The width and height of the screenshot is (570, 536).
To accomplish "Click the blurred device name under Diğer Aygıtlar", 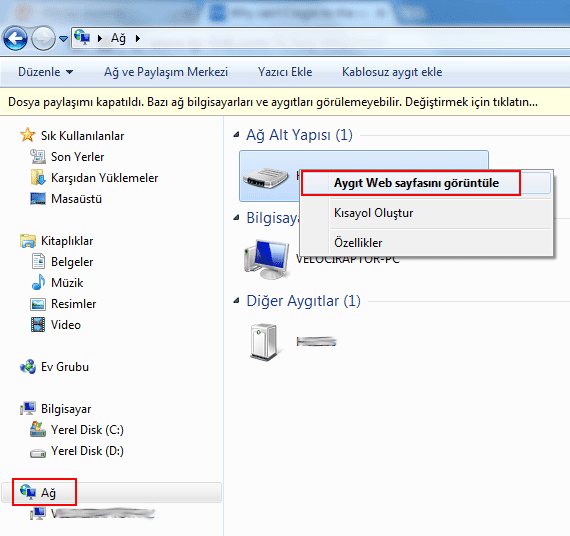I will 316,341.
